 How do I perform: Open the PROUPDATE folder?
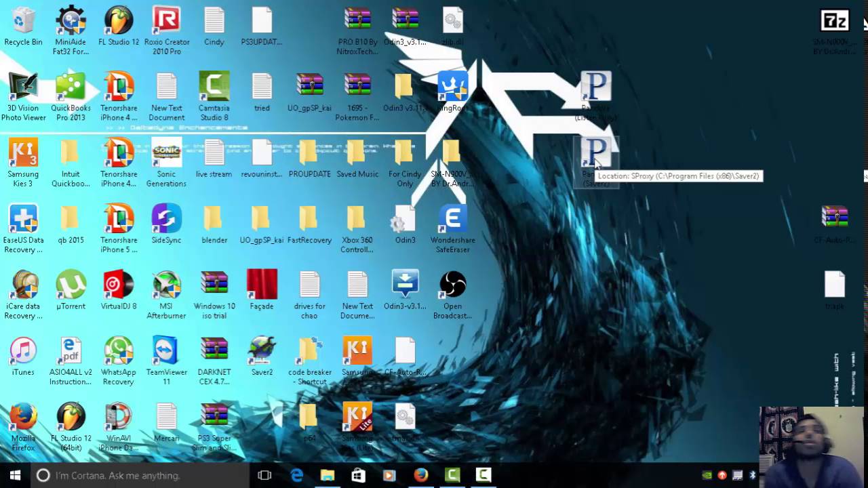click(309, 159)
